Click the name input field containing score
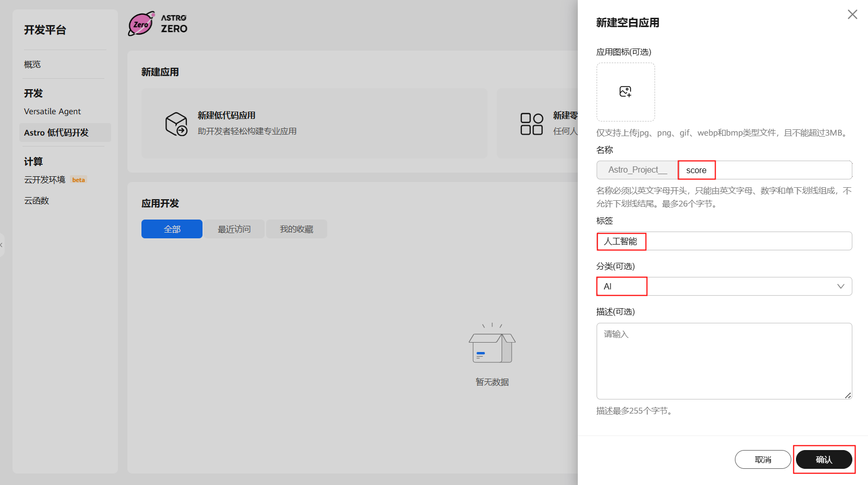This screenshot has width=868, height=485. click(765, 170)
